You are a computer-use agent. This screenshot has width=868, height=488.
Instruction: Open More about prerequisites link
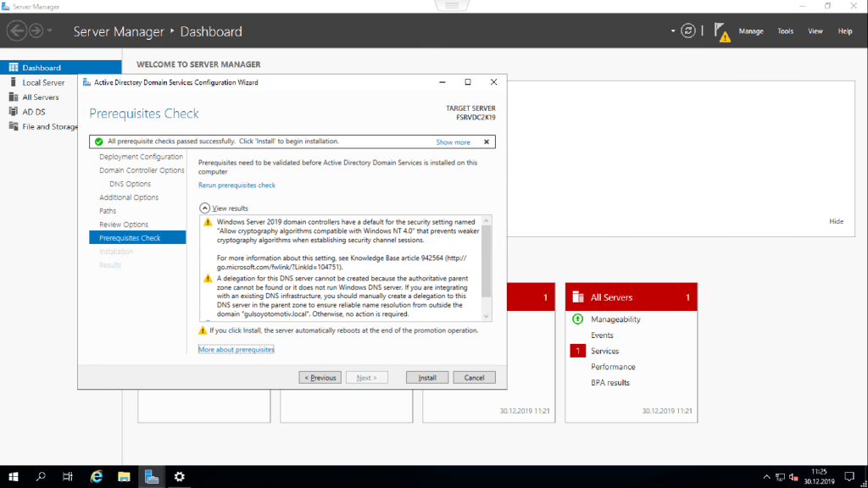point(236,349)
